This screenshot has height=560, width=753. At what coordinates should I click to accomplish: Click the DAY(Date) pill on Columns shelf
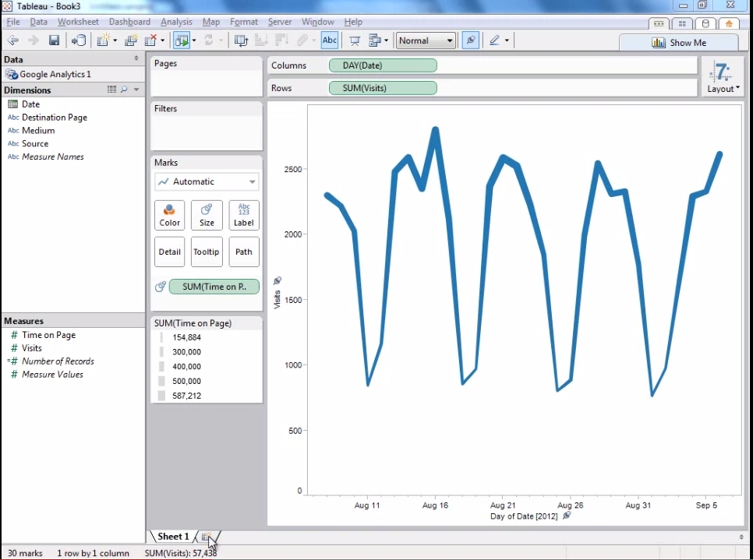383,65
